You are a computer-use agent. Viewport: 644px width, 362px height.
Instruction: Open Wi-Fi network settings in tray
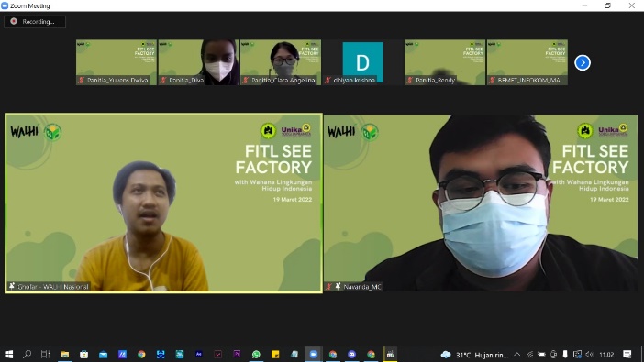tap(530, 354)
